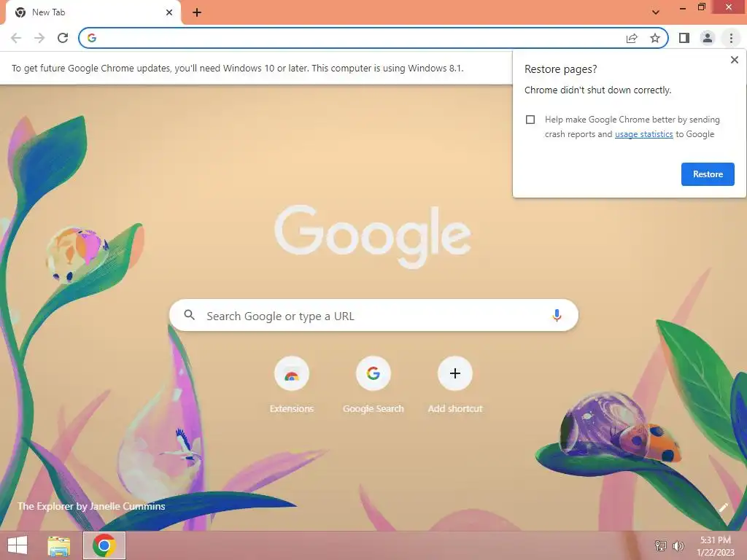Click the browser forward arrow
Viewport: 747px width, 560px height.
39,38
